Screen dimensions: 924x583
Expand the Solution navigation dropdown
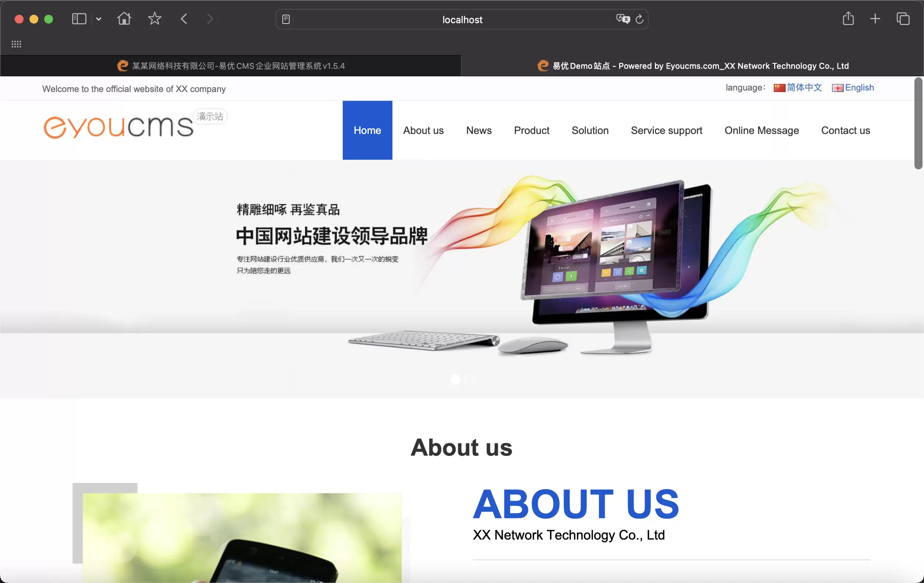[590, 130]
